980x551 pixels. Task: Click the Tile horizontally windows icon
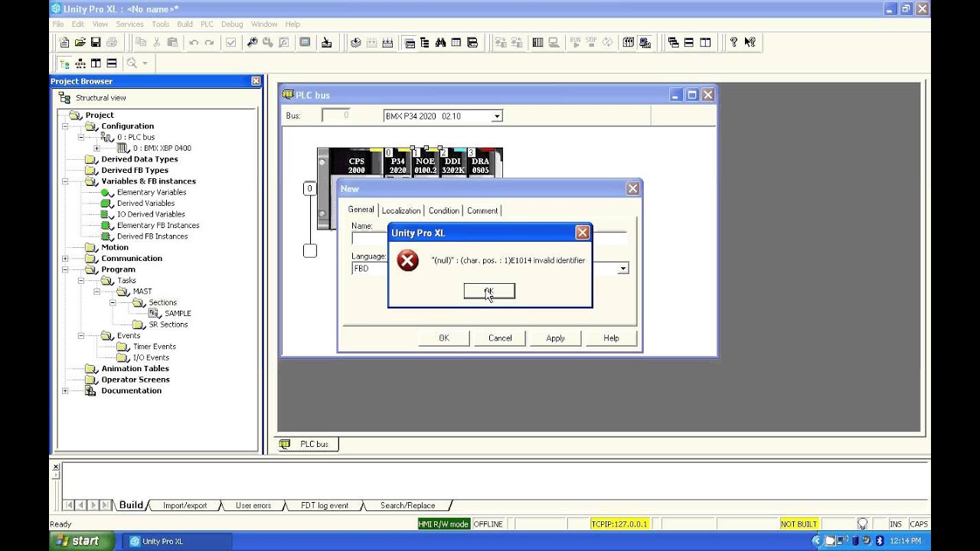pos(689,43)
